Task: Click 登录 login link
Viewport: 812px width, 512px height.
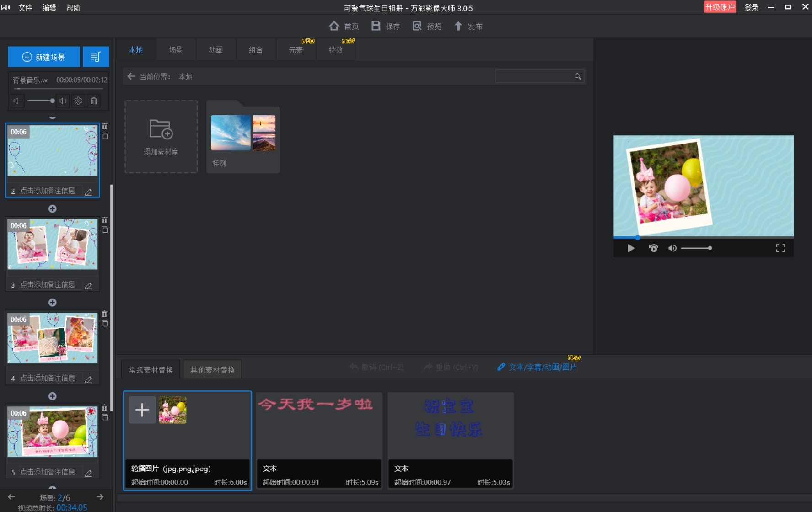Action: (752, 7)
